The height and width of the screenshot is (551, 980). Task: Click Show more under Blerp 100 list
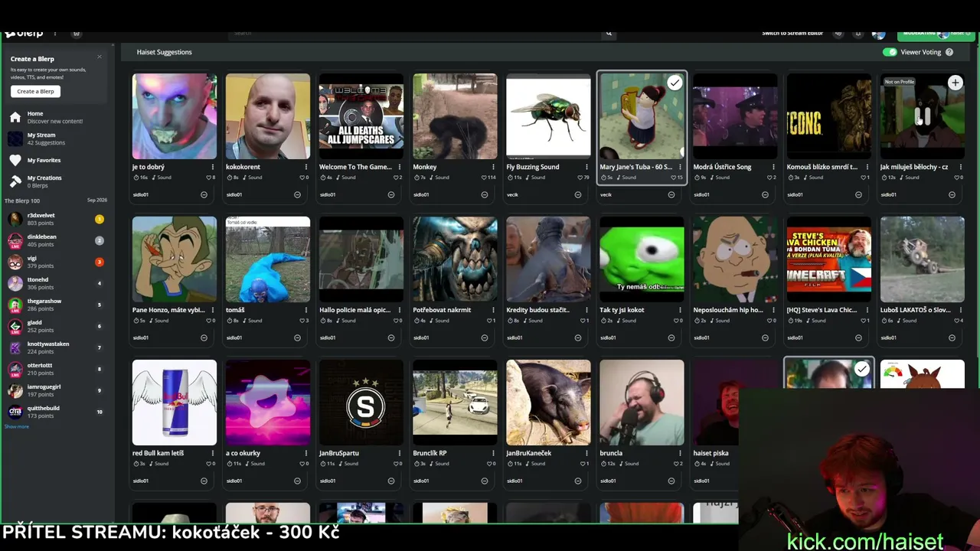coord(17,426)
